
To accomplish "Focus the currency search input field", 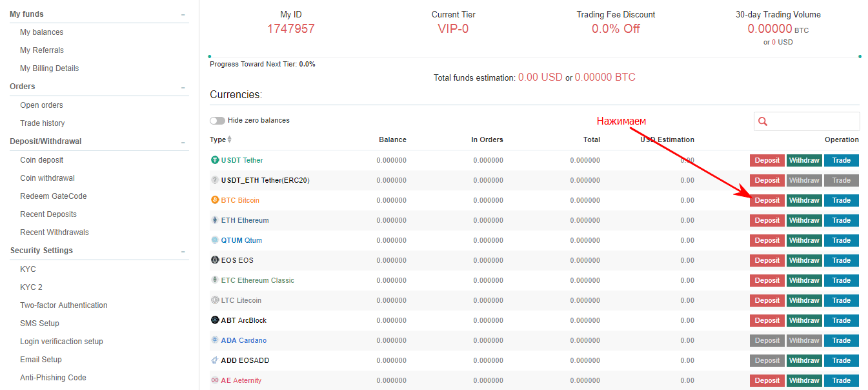I will pos(807,121).
